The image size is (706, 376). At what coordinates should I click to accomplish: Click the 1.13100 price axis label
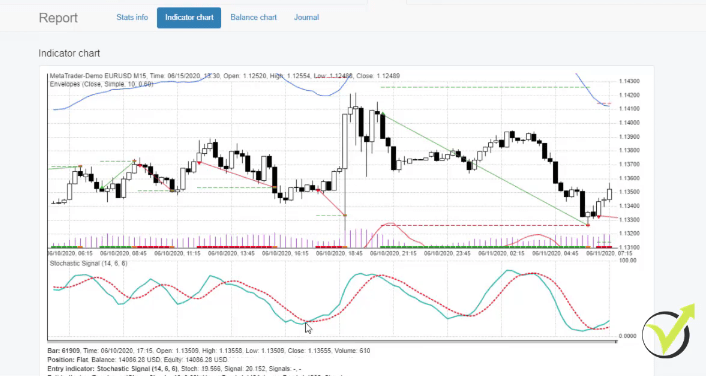pos(629,247)
